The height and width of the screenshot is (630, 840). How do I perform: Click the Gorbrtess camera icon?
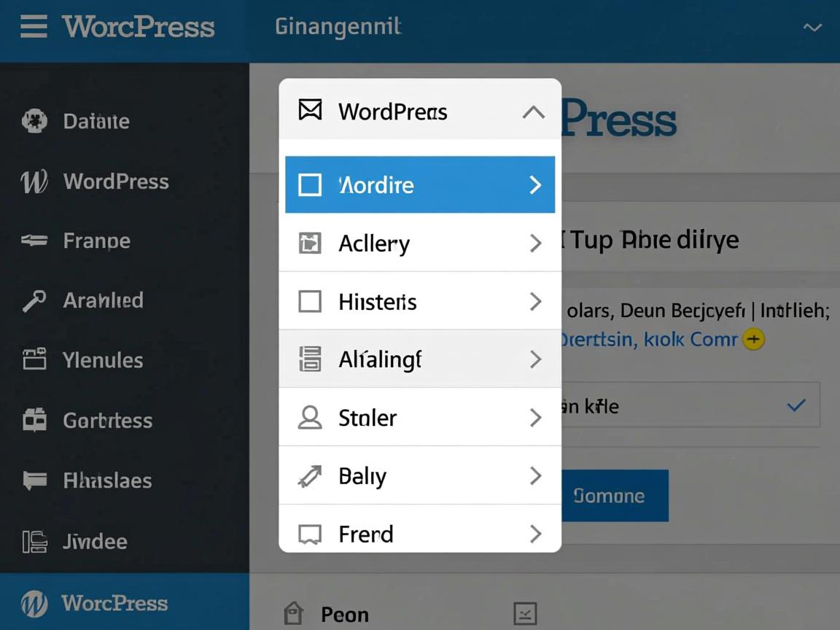point(34,421)
